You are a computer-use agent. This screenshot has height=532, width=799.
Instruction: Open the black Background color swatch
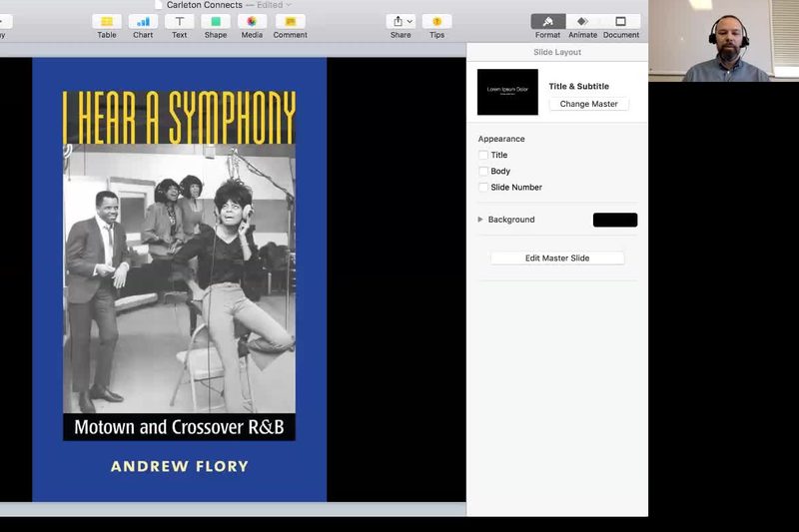click(x=615, y=220)
